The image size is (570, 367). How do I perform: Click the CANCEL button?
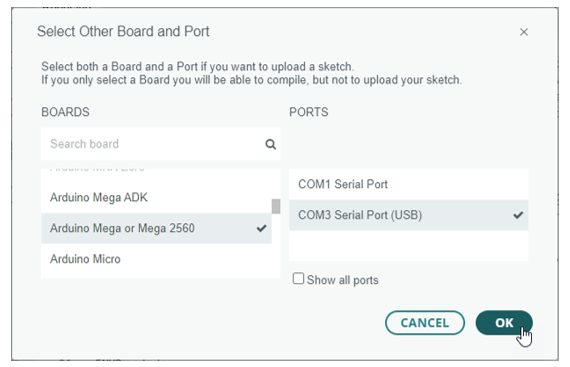point(425,323)
